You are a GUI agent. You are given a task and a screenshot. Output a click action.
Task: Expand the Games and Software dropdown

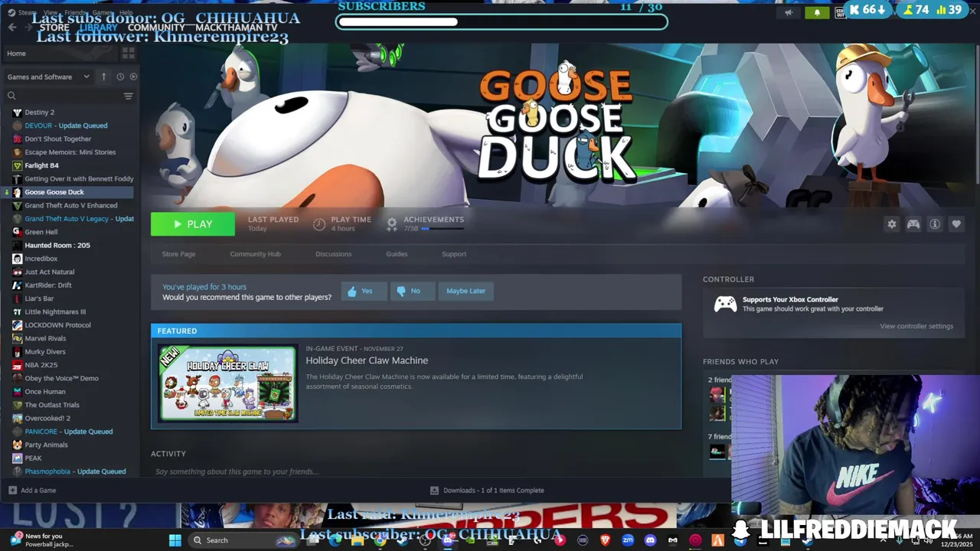pos(48,77)
